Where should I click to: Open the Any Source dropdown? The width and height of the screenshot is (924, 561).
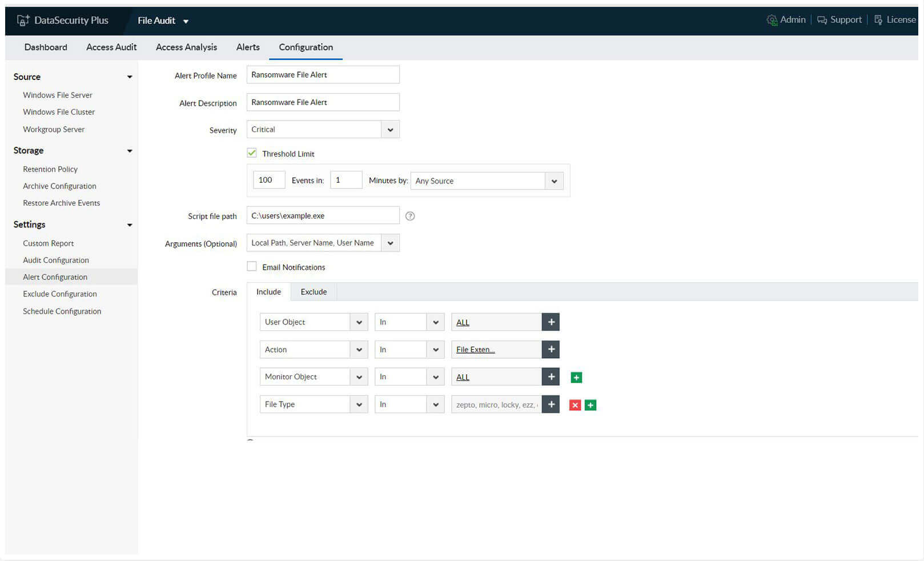coord(553,181)
